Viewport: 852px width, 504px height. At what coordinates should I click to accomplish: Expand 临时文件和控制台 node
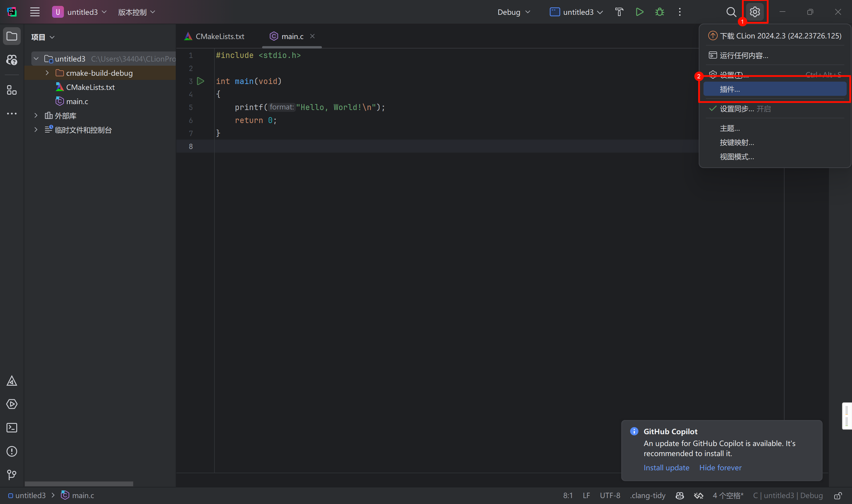click(x=36, y=130)
